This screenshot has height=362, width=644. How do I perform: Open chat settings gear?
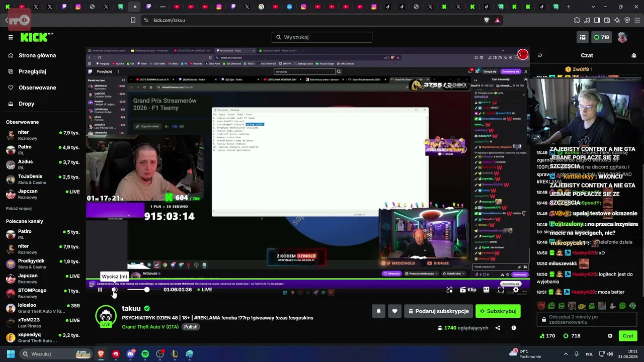pos(610,336)
